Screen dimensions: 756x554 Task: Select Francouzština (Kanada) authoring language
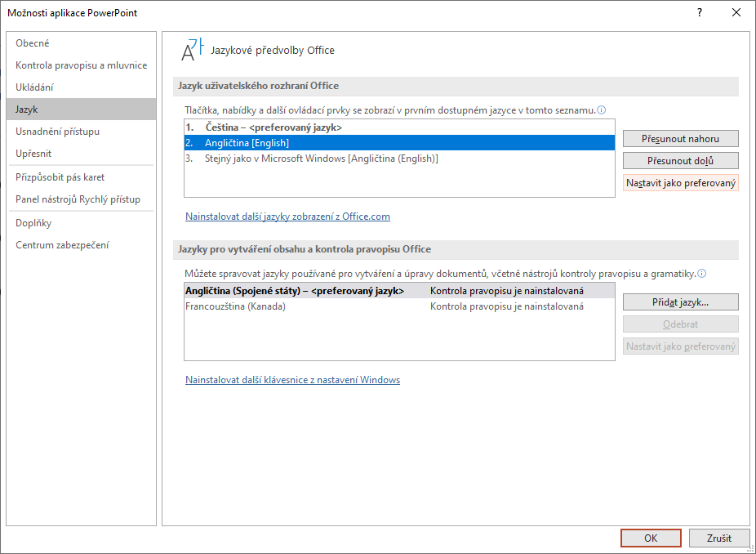(x=236, y=306)
